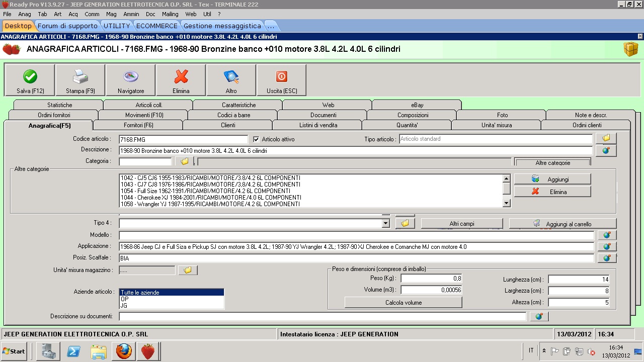Image resolution: width=644 pixels, height=362 pixels.
Task: Open the Anag menu
Action: (25, 14)
